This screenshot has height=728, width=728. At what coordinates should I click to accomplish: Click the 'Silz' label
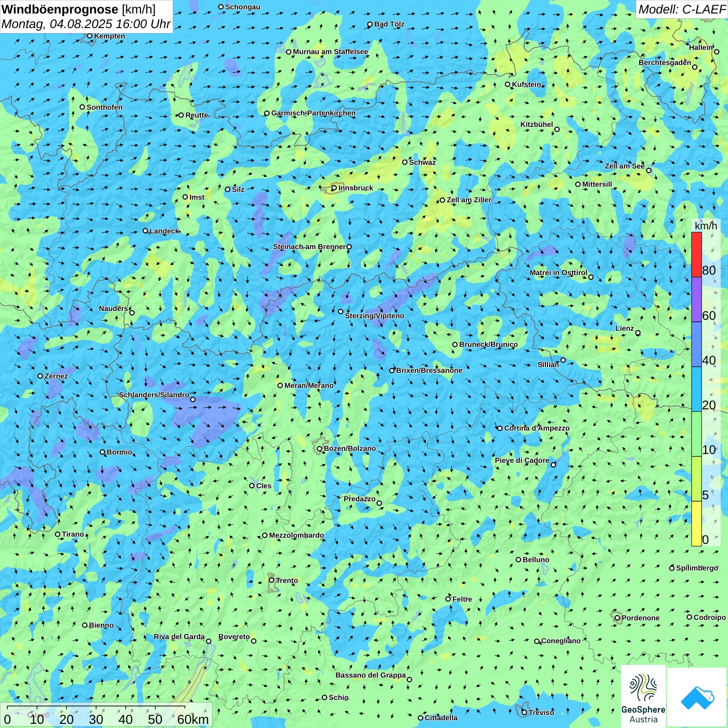pyautogui.click(x=238, y=189)
